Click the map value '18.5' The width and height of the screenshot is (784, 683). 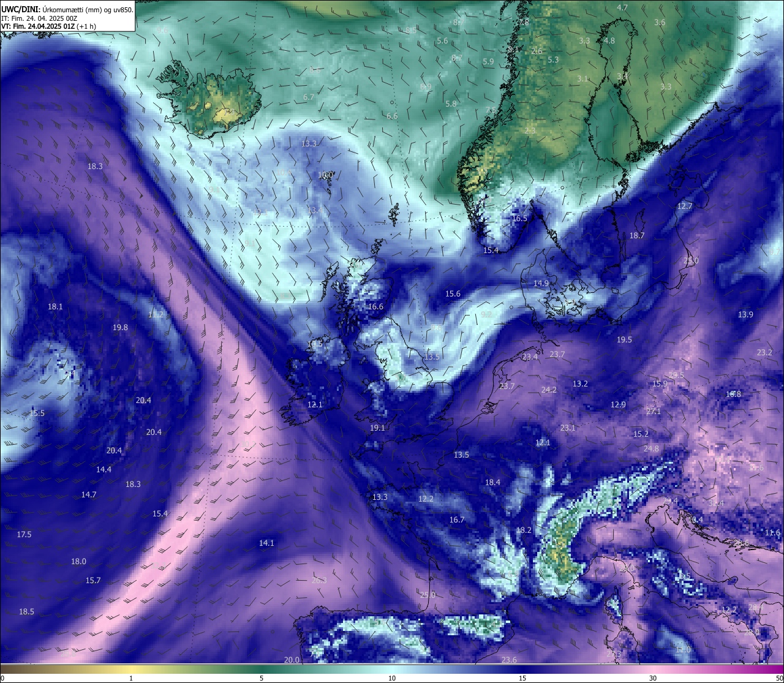26,612
